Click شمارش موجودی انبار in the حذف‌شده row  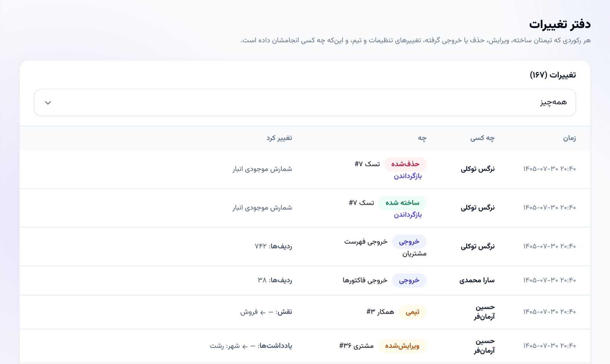[x=262, y=169]
